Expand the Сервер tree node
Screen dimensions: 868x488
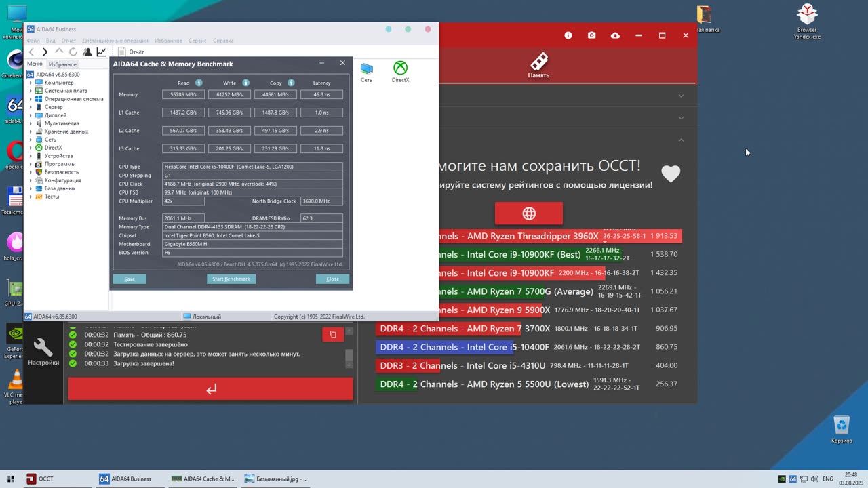coord(31,107)
